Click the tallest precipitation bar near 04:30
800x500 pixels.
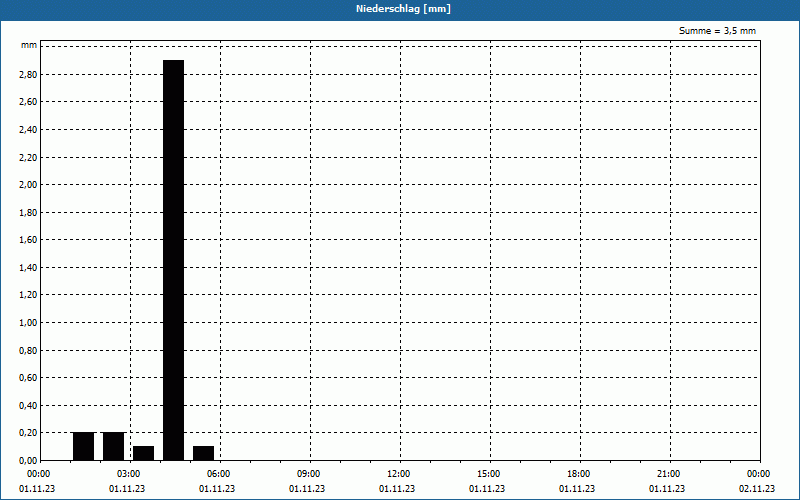[x=173, y=260]
